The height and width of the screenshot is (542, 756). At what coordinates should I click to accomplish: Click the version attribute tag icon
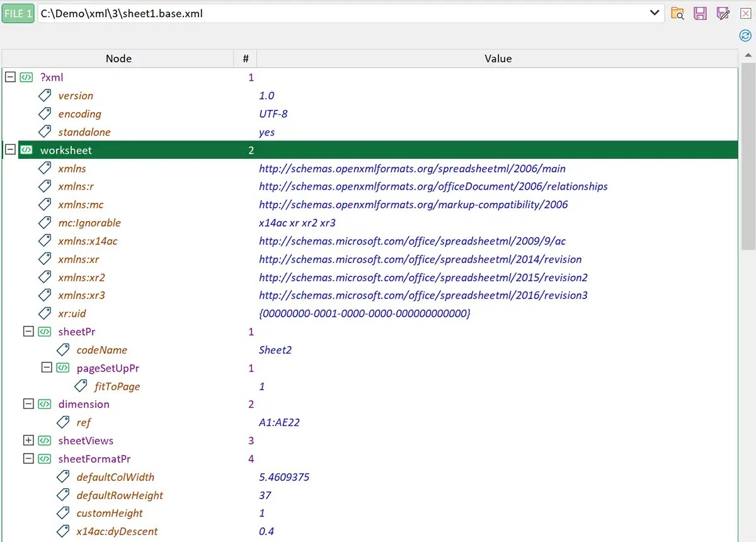click(x=44, y=95)
